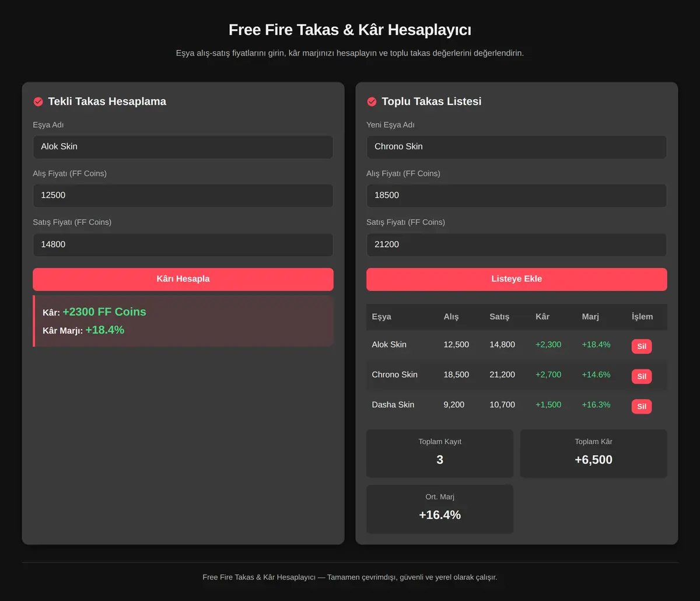Click the Kâr column header in table

[x=542, y=317]
